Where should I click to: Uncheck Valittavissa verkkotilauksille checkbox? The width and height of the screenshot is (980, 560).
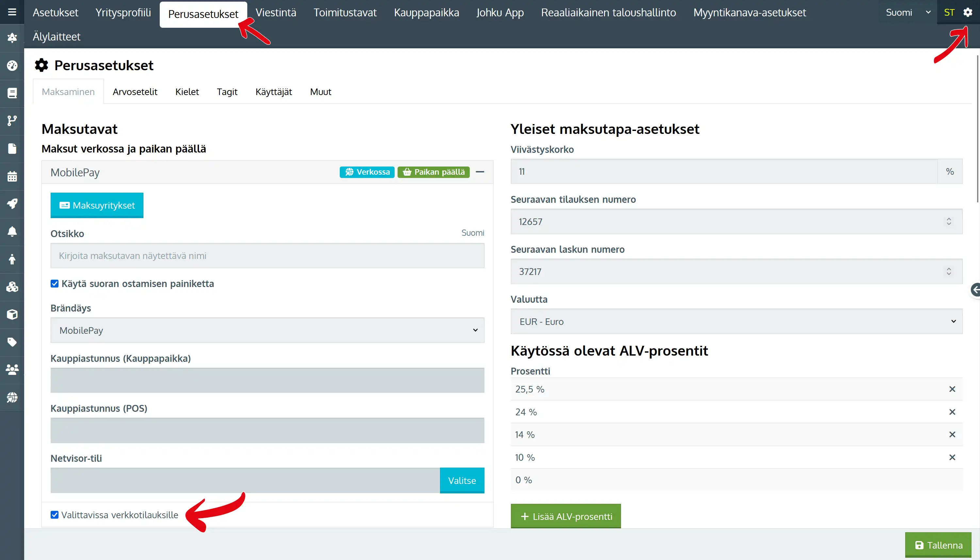tap(55, 515)
